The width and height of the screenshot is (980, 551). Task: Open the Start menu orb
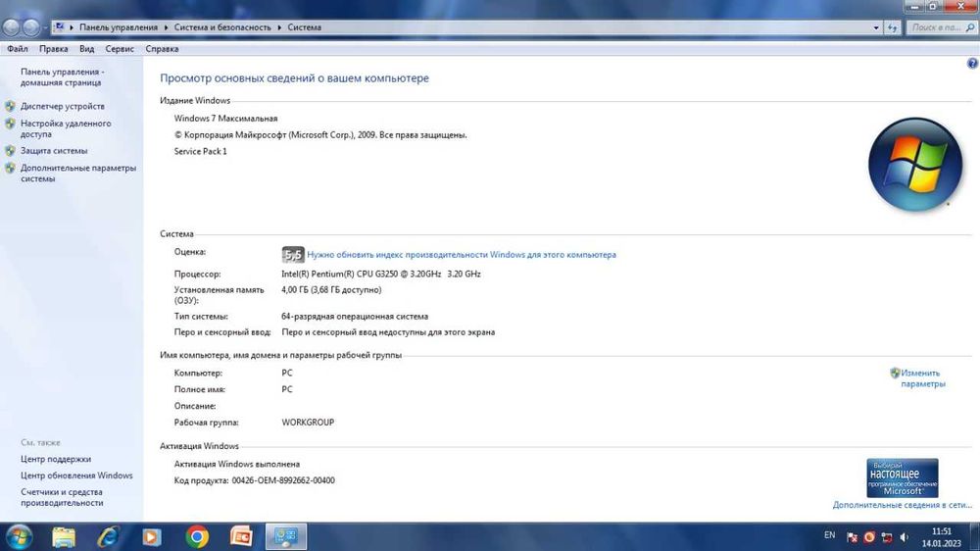coord(18,537)
